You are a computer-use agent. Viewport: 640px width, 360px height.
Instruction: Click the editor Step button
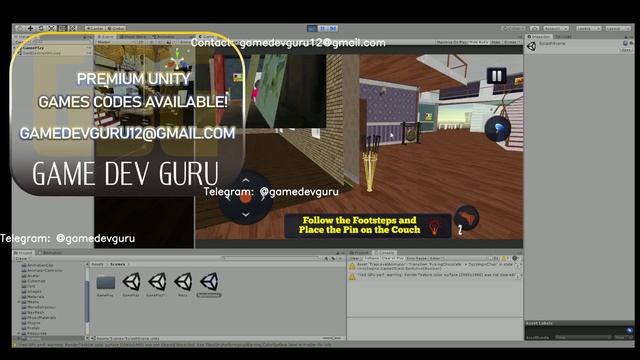(333, 28)
